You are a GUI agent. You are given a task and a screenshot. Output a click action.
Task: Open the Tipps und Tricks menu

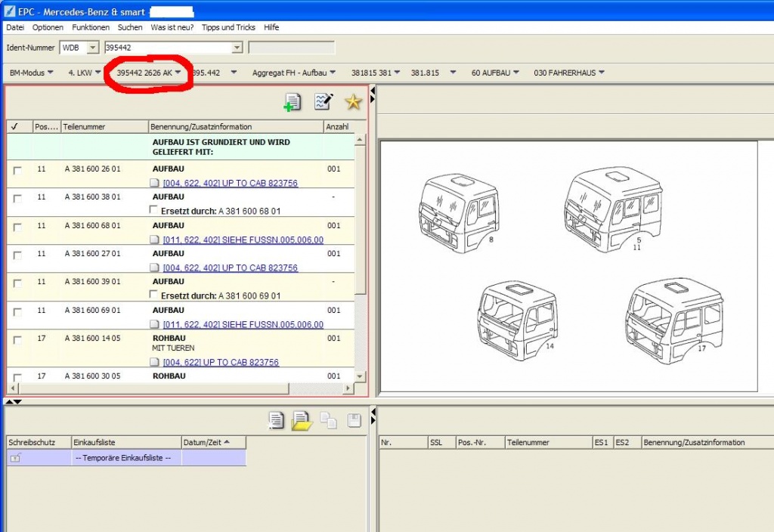click(228, 28)
